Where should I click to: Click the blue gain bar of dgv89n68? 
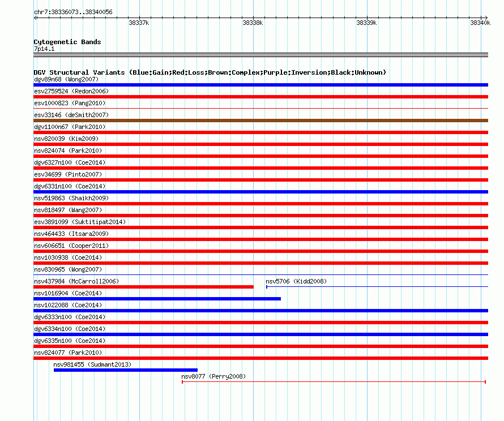point(260,85)
